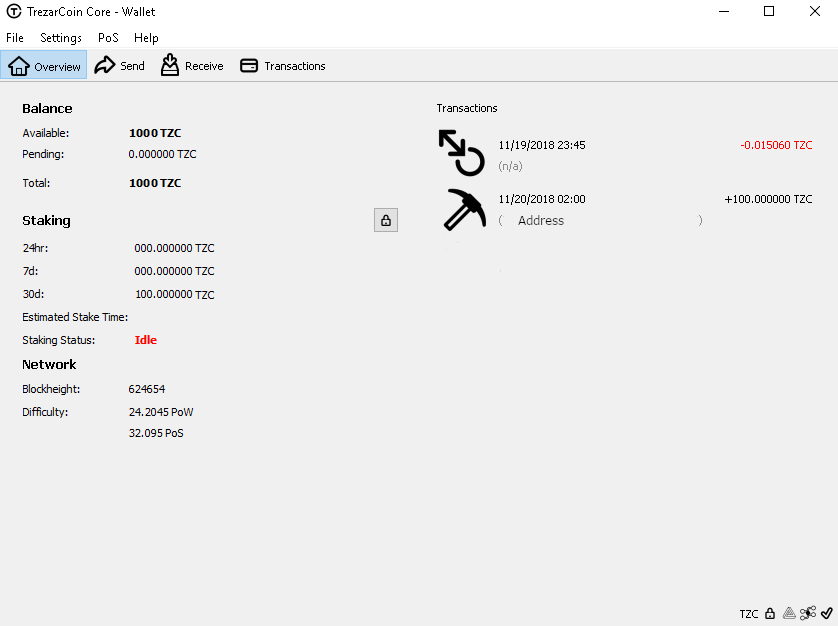Screen dimensions: 838x626
Task: Open the Help menu
Action: tap(146, 38)
